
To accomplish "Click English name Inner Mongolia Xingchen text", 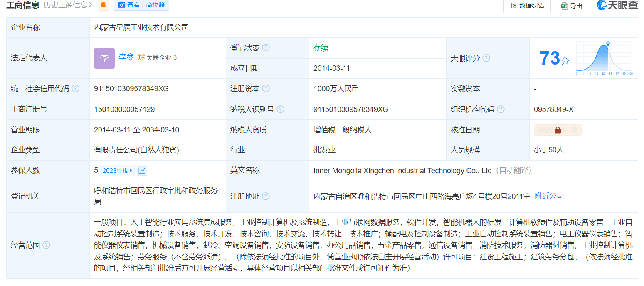I will point(402,171).
